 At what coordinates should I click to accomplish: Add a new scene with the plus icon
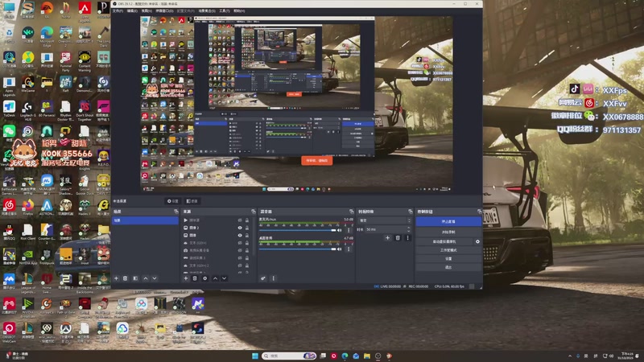[x=116, y=278]
